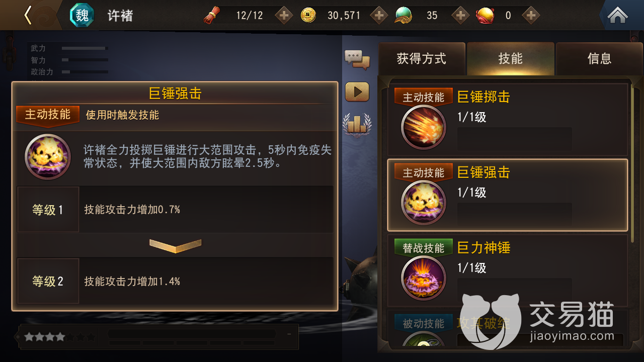Expand skill levels with golden chevron

point(175,245)
